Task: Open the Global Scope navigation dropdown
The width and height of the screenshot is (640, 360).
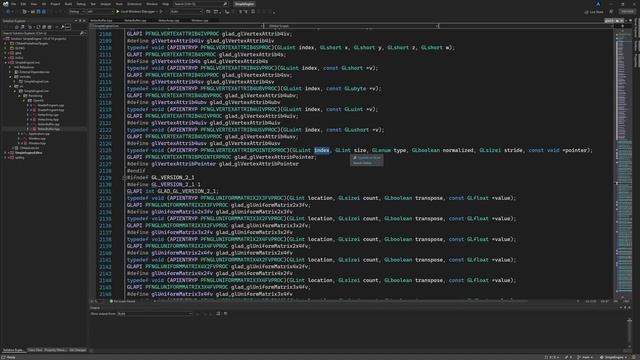Action: [352, 26]
